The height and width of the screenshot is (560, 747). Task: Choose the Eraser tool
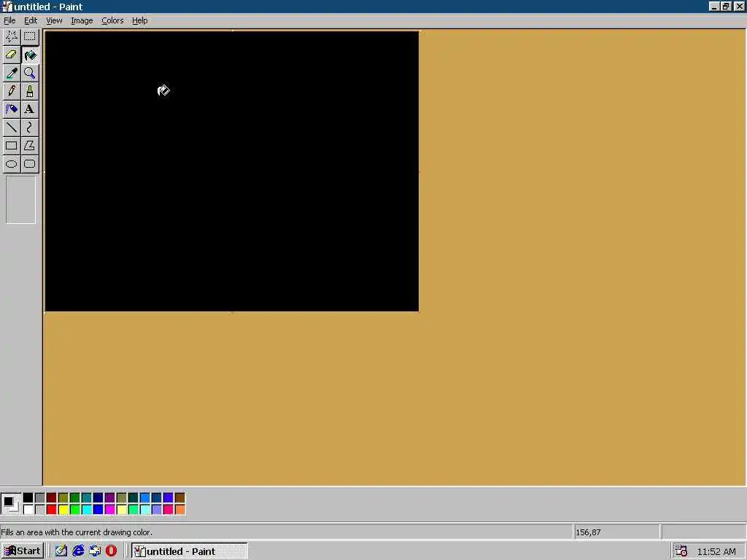pos(12,55)
